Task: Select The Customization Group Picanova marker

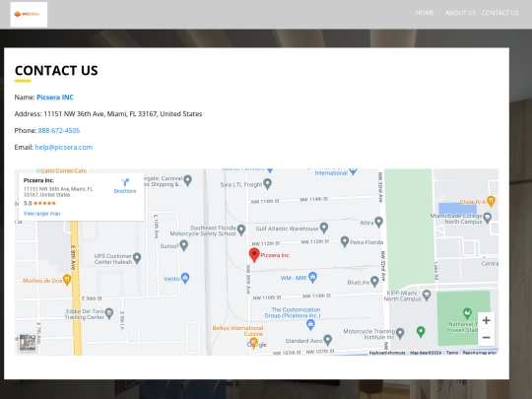Action: coord(310,325)
